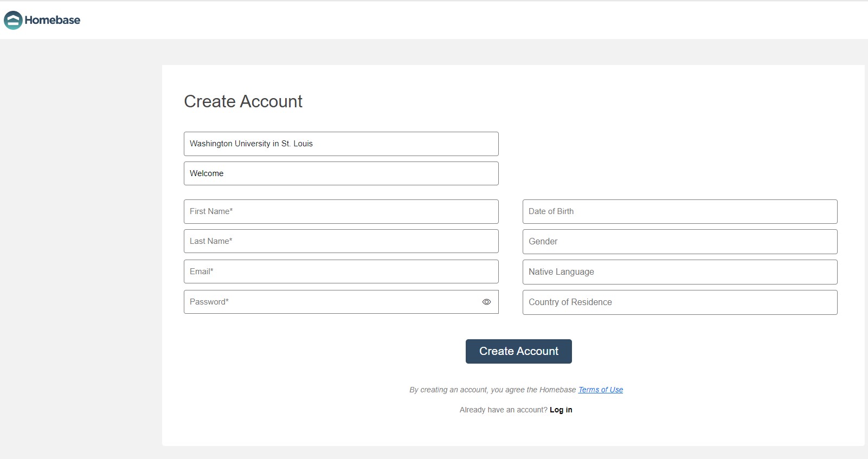Focus the First Name input field
Screen dimensions: 868x459
pyautogui.click(x=340, y=211)
